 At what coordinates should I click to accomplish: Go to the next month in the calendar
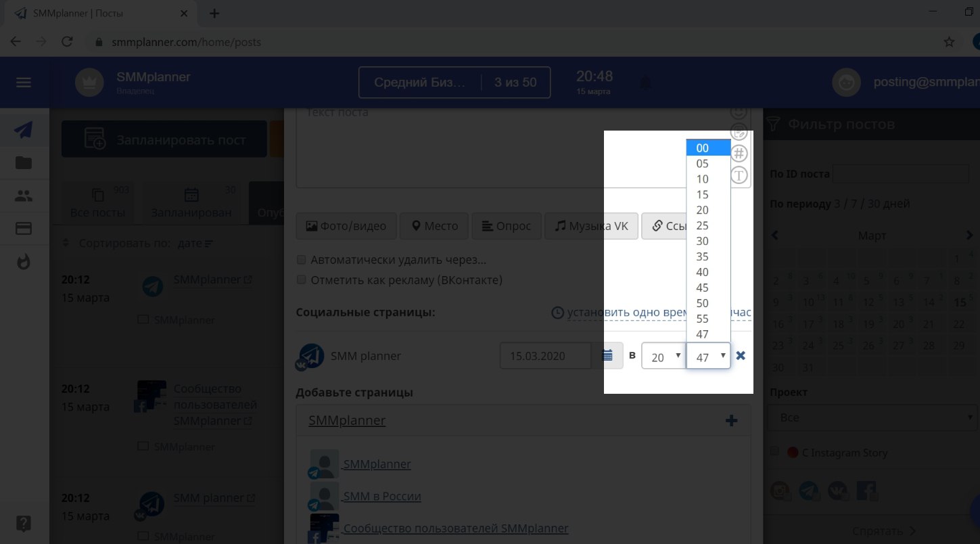(x=970, y=235)
